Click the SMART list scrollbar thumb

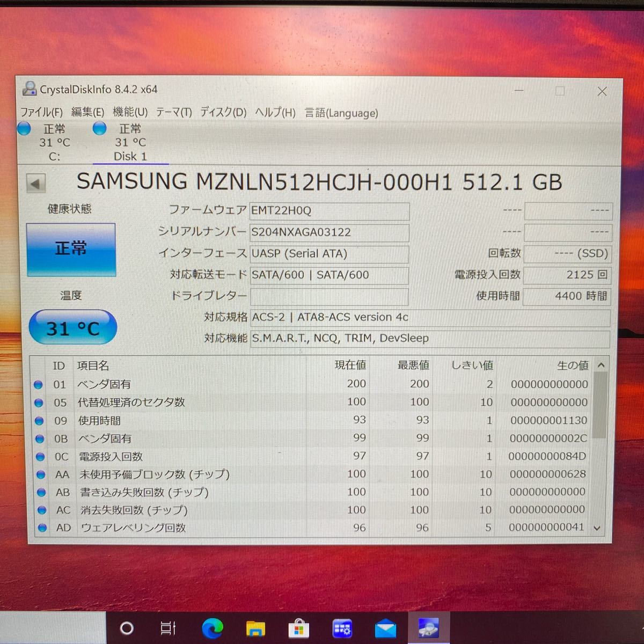click(600, 405)
